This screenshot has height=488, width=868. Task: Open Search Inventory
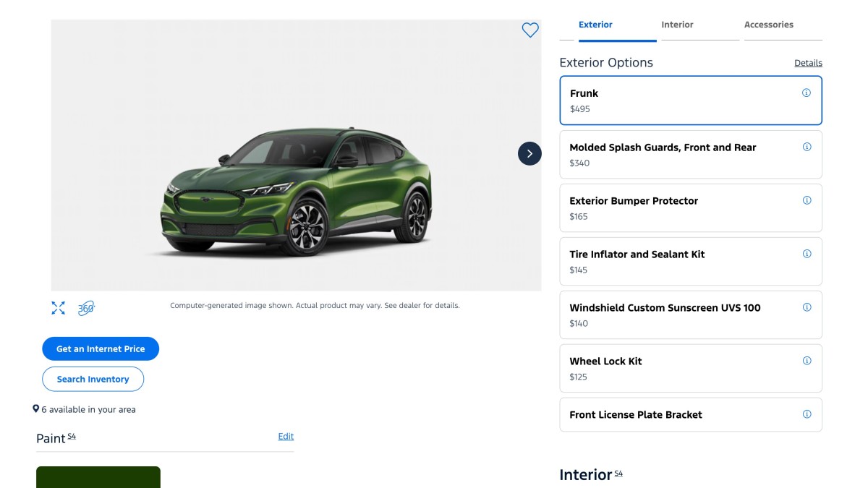point(93,378)
